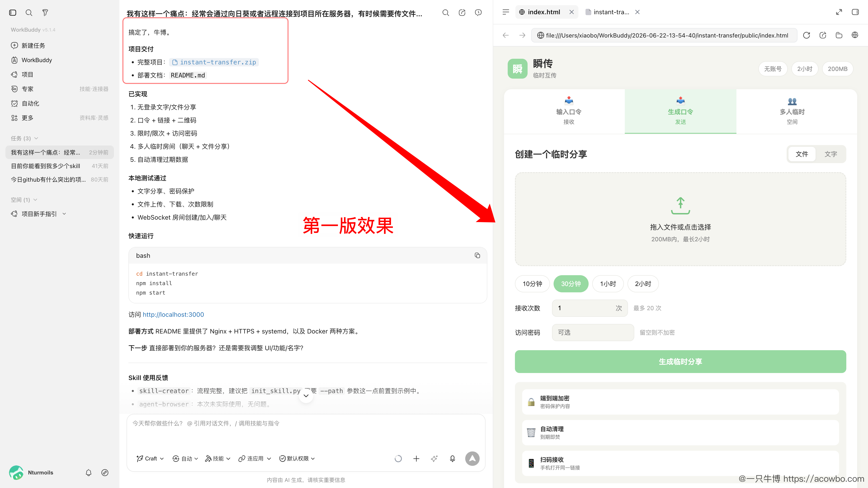Open task 目前你能看到我多少个skill

point(60,166)
